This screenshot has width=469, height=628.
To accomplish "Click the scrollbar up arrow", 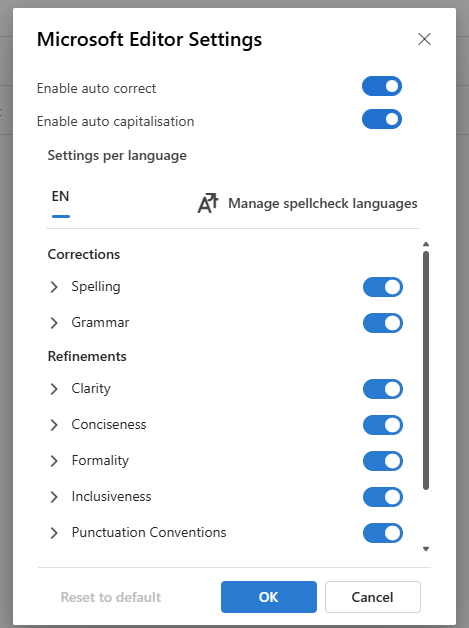I will point(426,244).
